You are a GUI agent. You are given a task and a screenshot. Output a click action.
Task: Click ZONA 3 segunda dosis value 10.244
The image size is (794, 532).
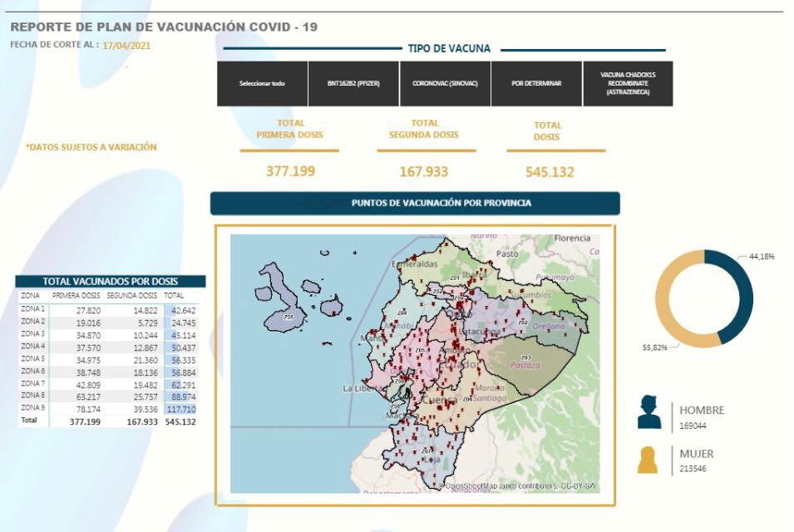145,336
